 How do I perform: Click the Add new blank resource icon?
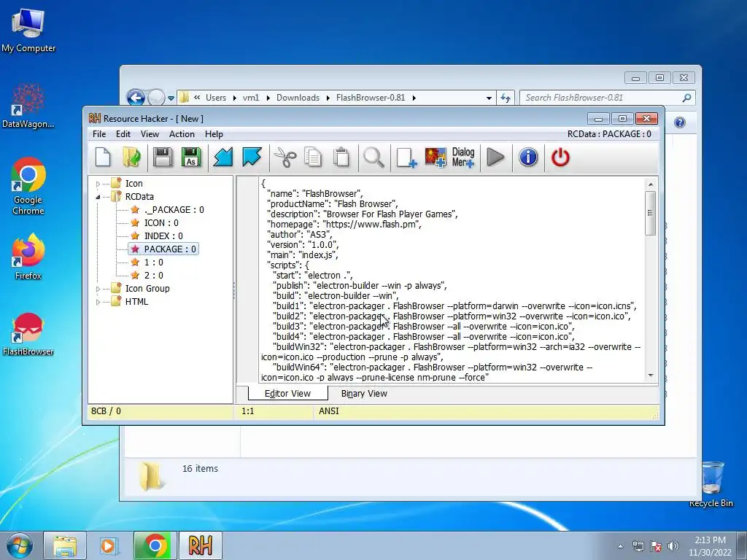click(406, 157)
